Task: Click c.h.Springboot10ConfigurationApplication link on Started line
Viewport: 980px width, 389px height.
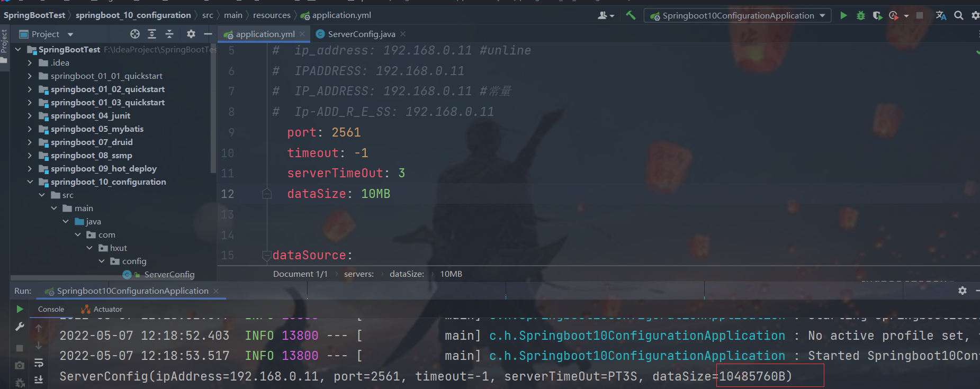Action: pyautogui.click(x=637, y=356)
